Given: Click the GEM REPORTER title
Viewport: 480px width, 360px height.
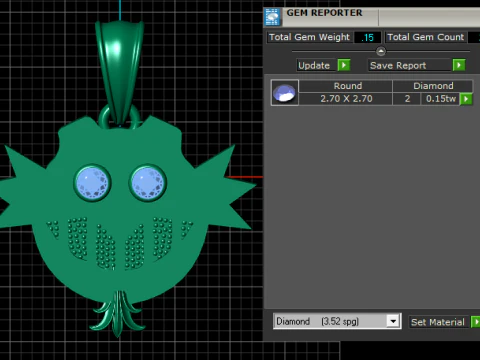Looking at the screenshot, I should (324, 13).
